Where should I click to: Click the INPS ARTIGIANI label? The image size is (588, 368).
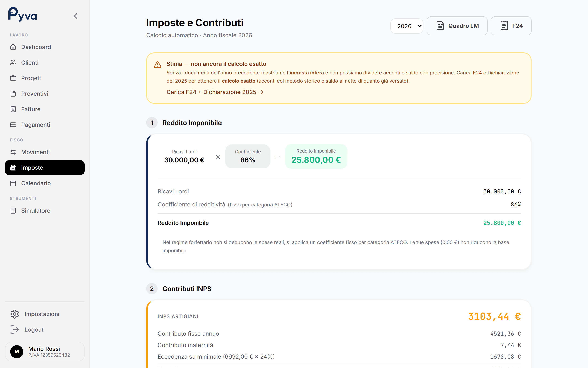(178, 316)
